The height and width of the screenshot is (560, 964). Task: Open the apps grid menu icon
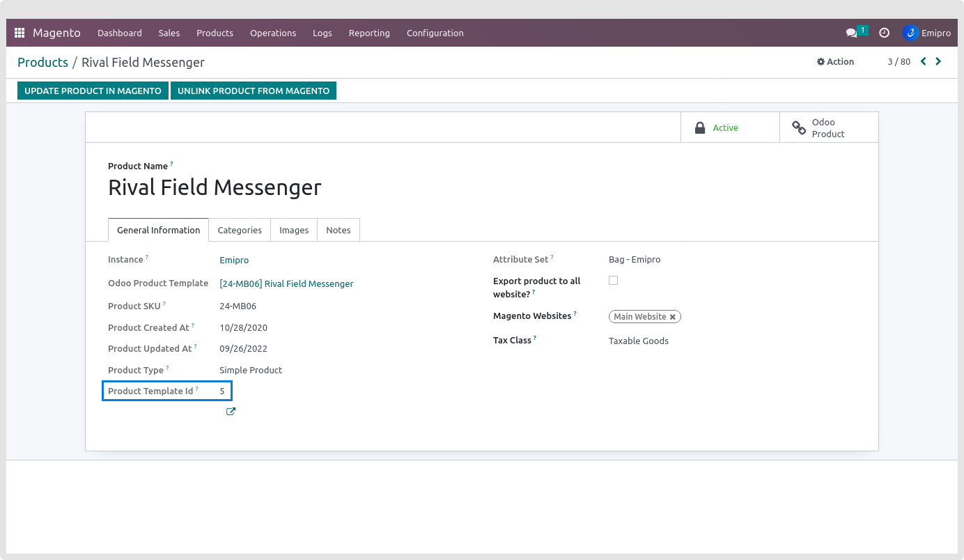[x=20, y=33]
